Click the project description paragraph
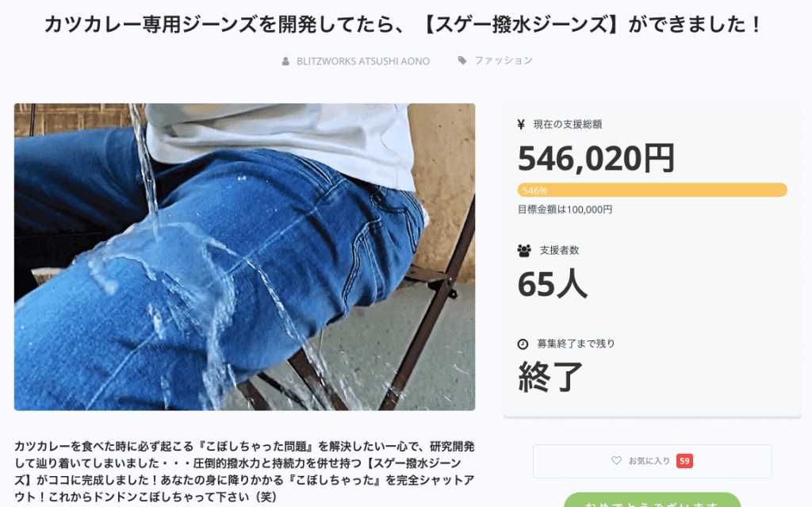Screen dimensions: 812x507 (x=244, y=471)
